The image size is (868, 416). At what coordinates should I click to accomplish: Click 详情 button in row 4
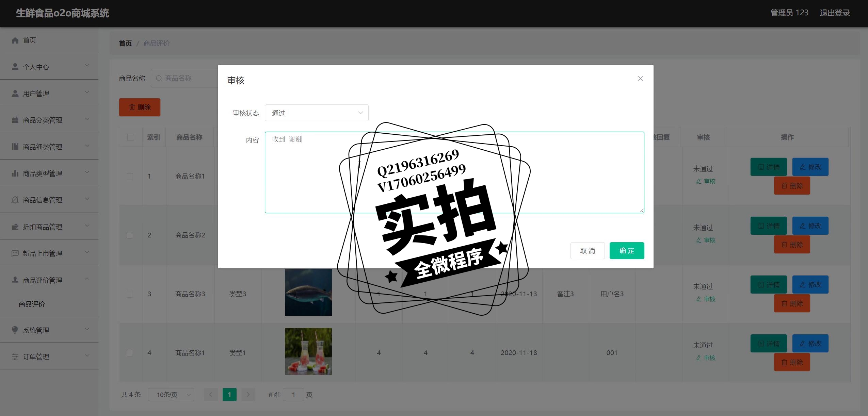pyautogui.click(x=769, y=344)
